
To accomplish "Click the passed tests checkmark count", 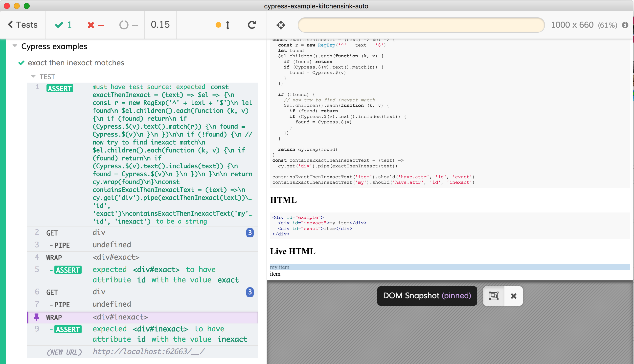I will (64, 25).
